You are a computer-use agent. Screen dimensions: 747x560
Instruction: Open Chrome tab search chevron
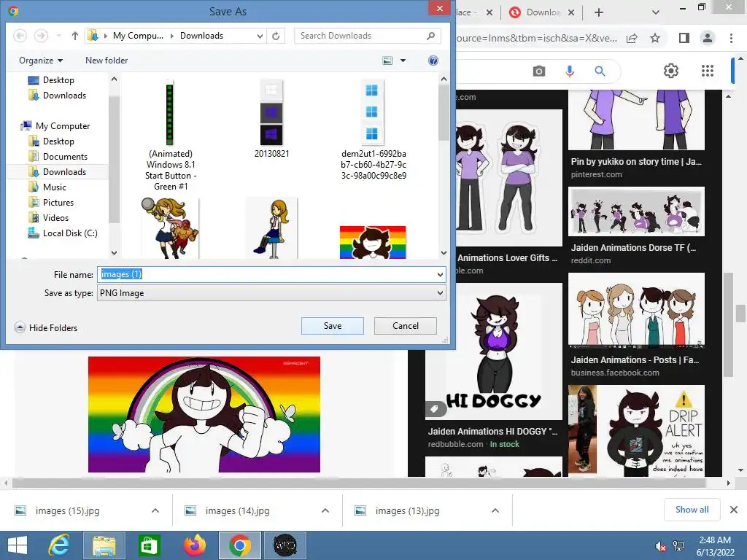pyautogui.click(x=656, y=12)
